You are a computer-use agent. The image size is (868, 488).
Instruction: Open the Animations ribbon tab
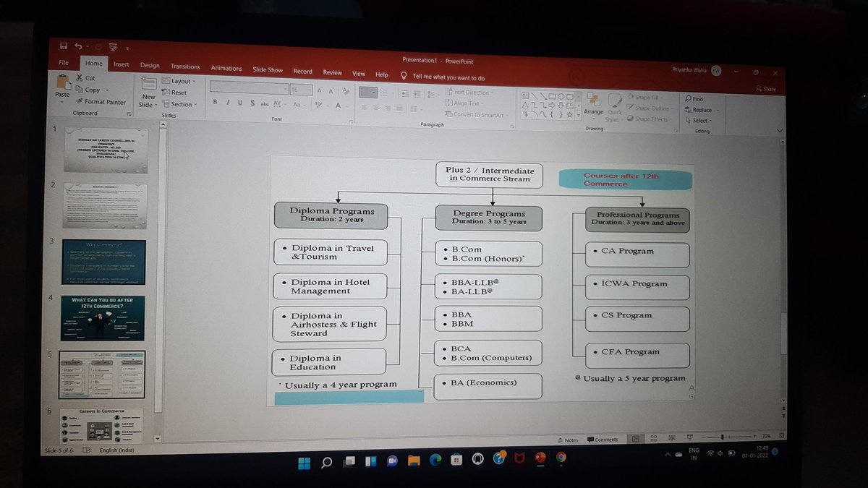(226, 68)
